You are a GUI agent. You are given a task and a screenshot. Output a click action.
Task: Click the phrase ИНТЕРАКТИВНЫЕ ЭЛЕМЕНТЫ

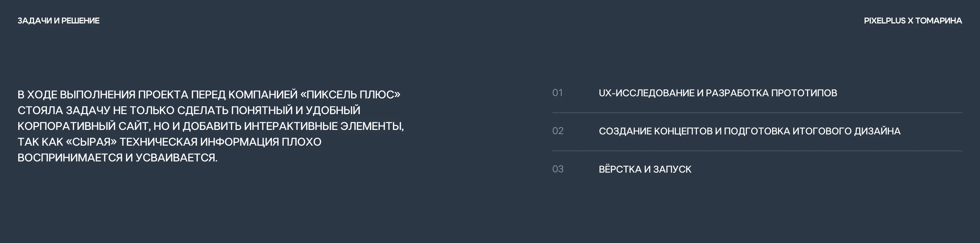[x=323, y=126]
